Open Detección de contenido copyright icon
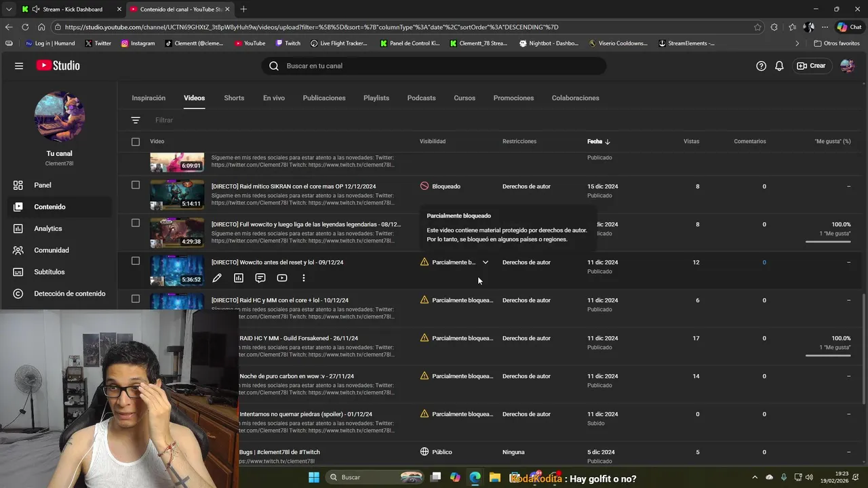This screenshot has height=488, width=868. point(18,293)
